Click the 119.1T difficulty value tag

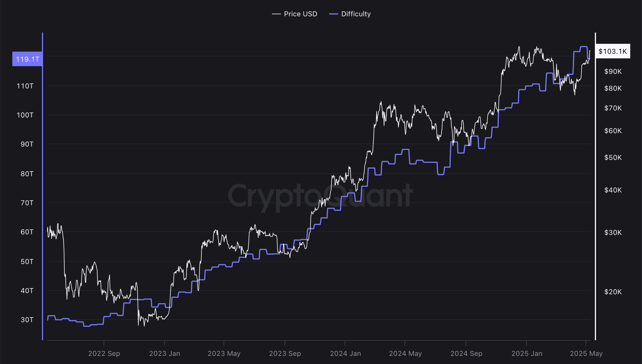[x=27, y=59]
